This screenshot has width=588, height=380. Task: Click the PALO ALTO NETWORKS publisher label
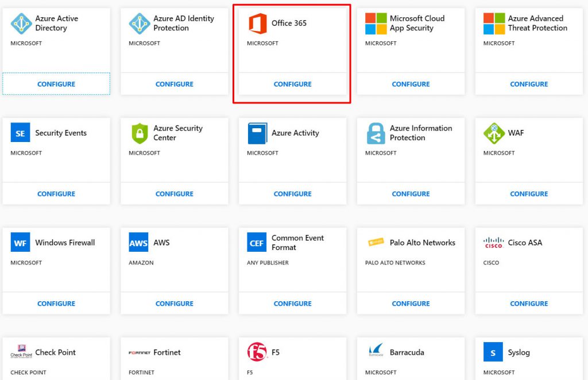395,263
